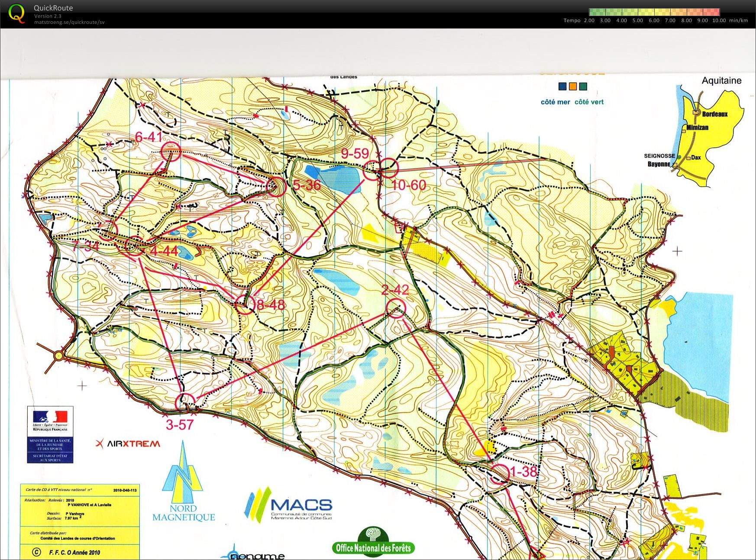Click the 7-34 control label

click(86, 246)
